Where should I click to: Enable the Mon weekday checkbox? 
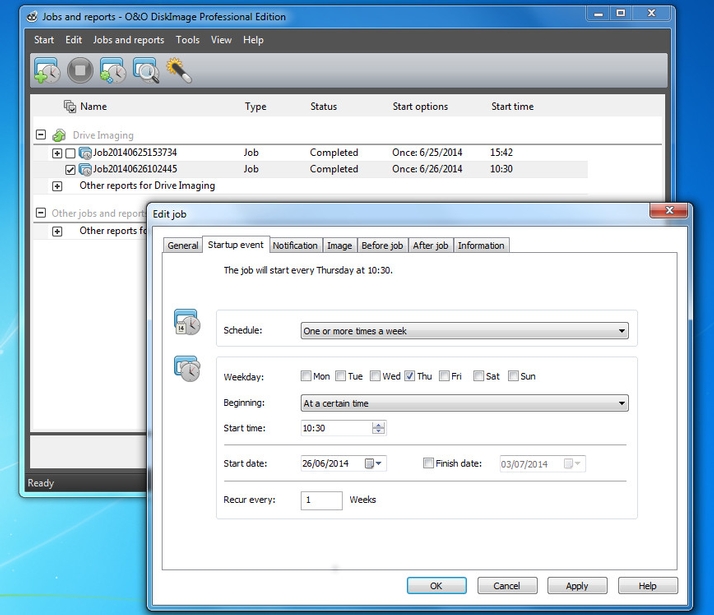pyautogui.click(x=306, y=376)
